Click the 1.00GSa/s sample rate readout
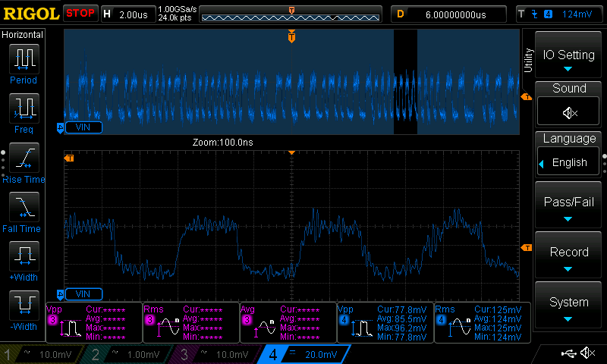The height and width of the screenshot is (364, 607). pyautogui.click(x=178, y=9)
